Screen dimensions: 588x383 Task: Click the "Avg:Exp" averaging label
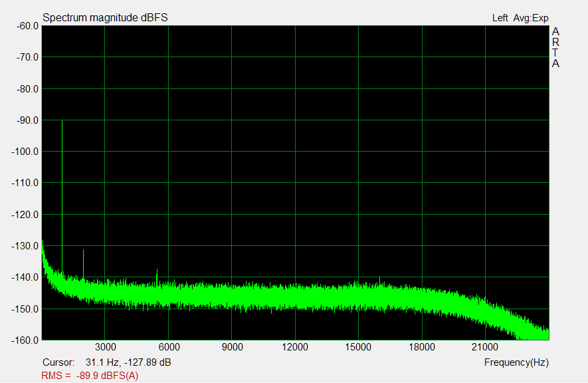pyautogui.click(x=531, y=18)
